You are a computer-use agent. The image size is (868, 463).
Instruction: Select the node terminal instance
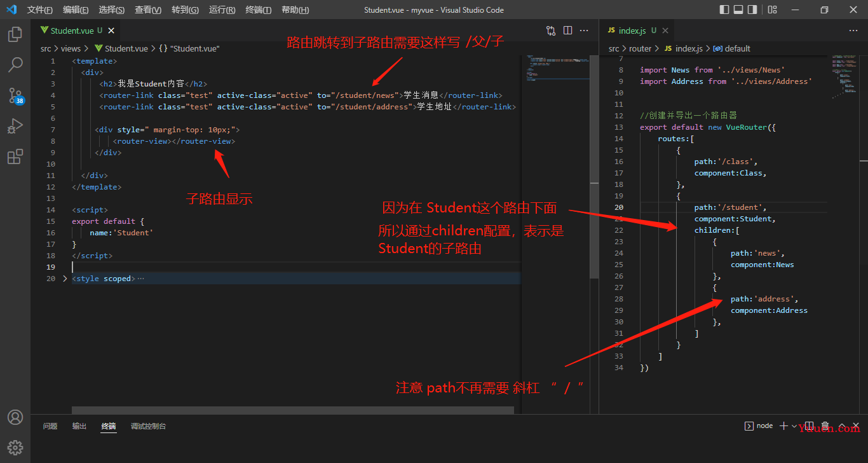tap(759, 426)
